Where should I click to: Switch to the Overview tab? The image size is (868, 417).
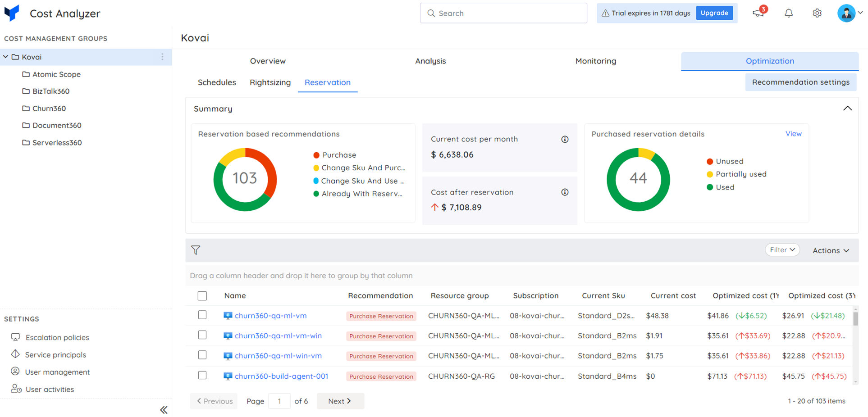[x=268, y=61]
